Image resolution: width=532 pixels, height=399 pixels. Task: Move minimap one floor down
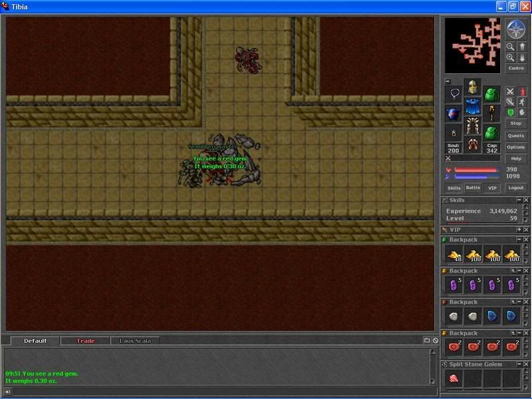(523, 58)
